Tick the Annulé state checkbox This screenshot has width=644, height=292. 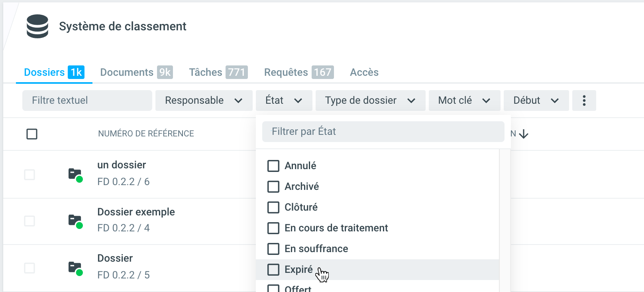(273, 166)
